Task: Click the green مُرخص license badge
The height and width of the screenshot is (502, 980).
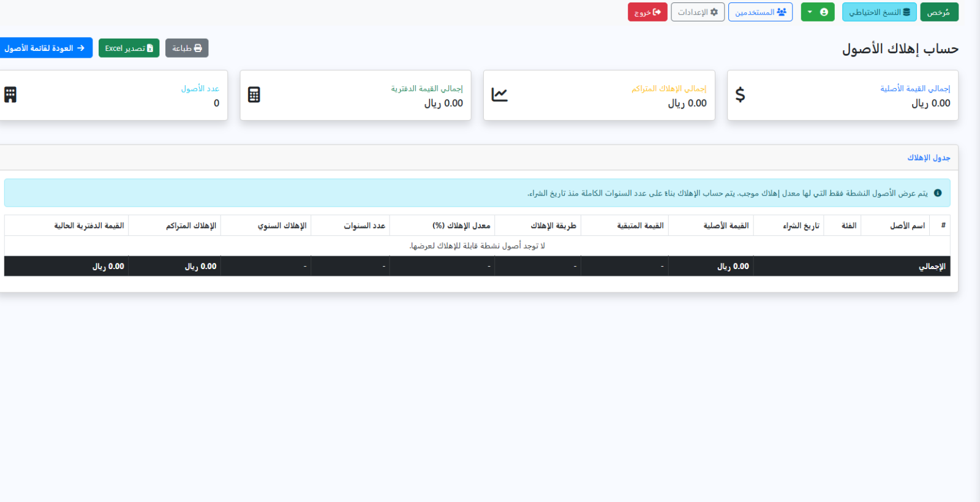Action: click(x=939, y=12)
